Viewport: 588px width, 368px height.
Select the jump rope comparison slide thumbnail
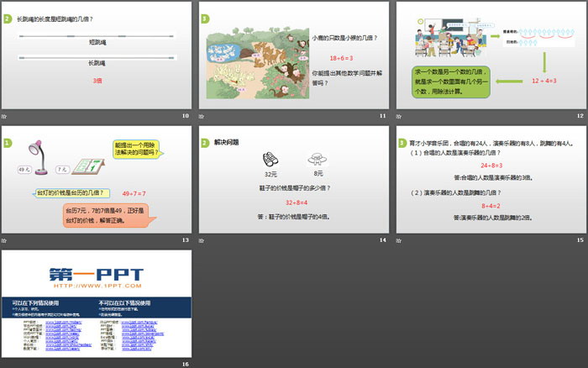click(x=96, y=55)
